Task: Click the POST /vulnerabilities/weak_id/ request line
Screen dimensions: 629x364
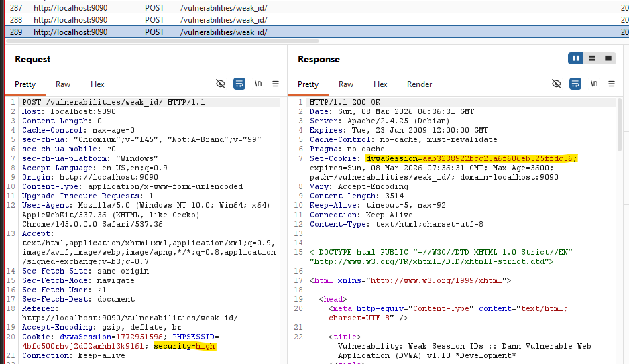Action: click(x=113, y=102)
